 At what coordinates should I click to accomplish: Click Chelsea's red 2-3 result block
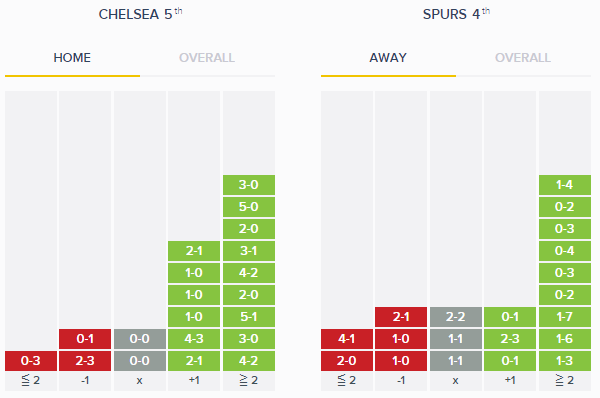[x=85, y=360]
